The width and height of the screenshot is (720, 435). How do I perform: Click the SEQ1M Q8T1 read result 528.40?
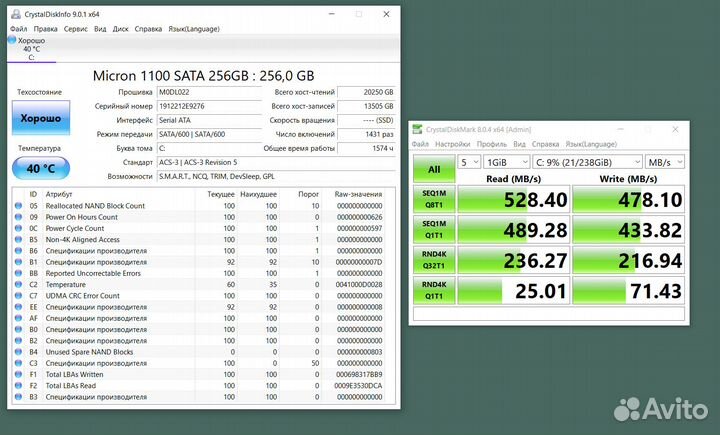click(514, 199)
